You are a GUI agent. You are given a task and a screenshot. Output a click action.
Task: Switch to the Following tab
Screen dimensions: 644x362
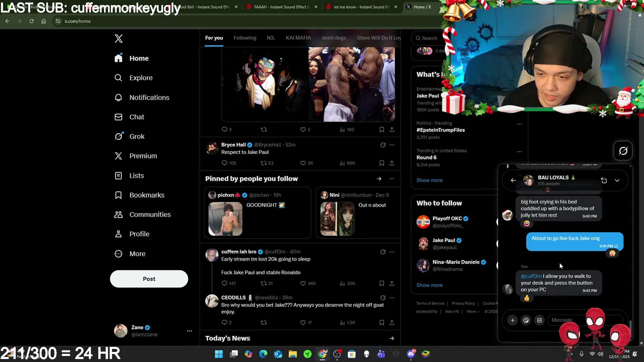[245, 38]
